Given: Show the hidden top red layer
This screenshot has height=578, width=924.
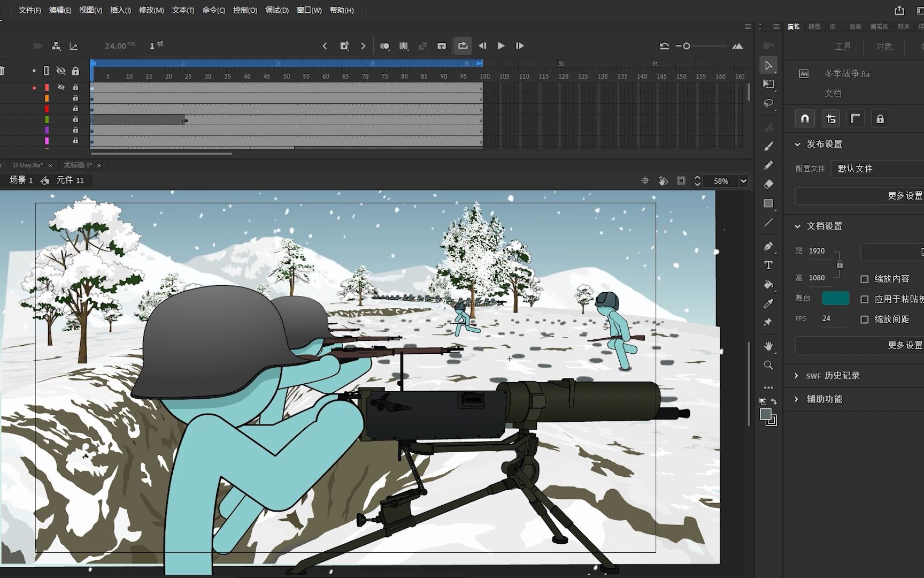Looking at the screenshot, I should (x=61, y=87).
